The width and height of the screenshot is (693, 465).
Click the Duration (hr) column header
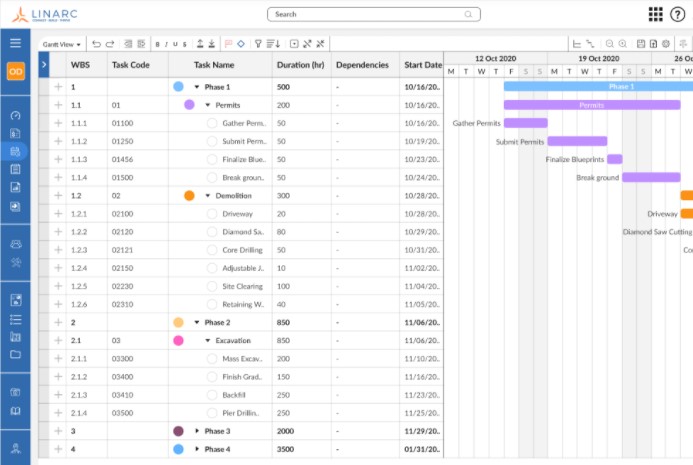tap(301, 65)
